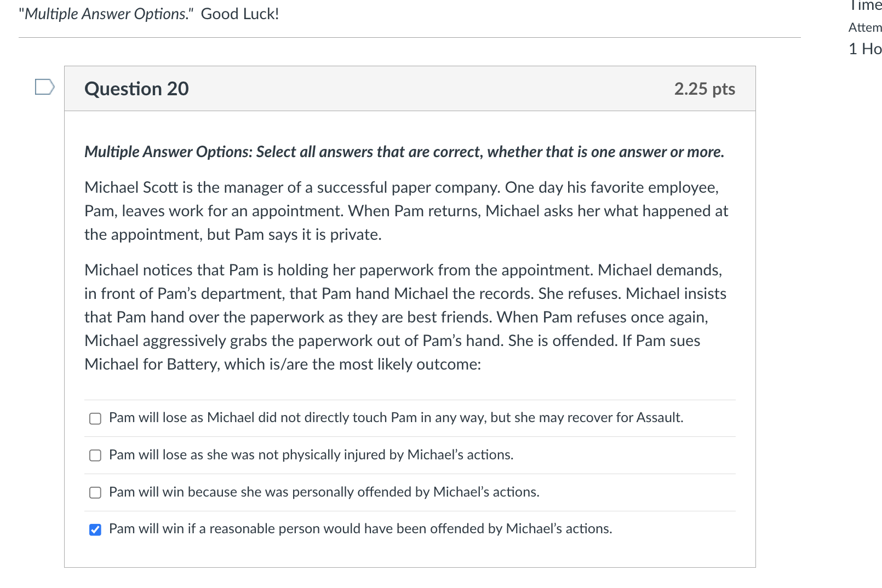882x588 pixels.
Task: Click the '2.25 pts' point value
Action: click(704, 89)
